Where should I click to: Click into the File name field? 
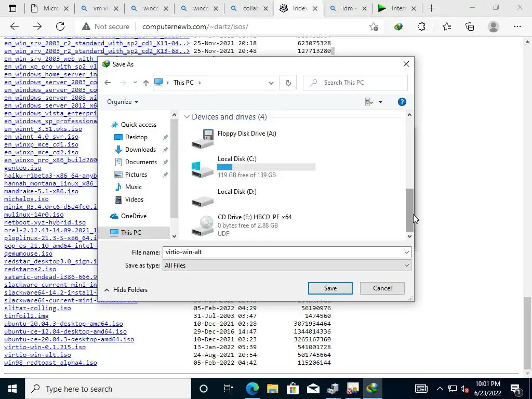[x=282, y=252]
